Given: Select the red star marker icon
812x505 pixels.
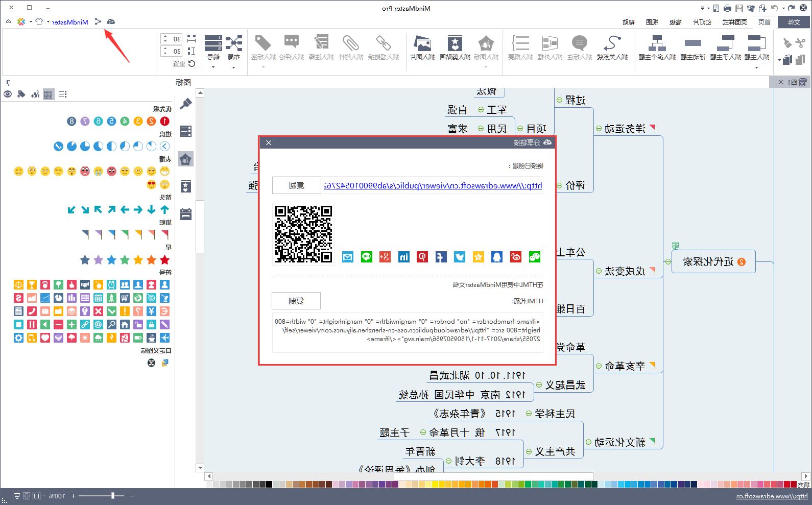Looking at the screenshot, I should [x=164, y=260].
